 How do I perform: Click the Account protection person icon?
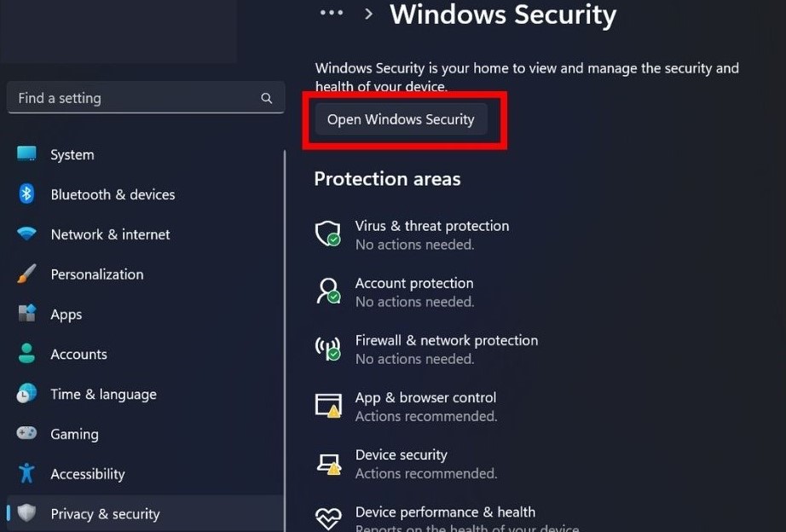[x=327, y=291]
